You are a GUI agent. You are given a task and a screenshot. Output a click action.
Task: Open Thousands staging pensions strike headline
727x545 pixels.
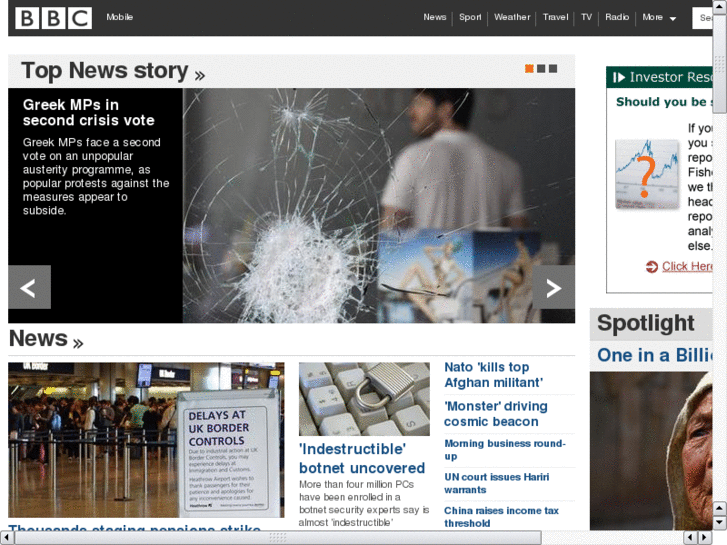pos(135,527)
